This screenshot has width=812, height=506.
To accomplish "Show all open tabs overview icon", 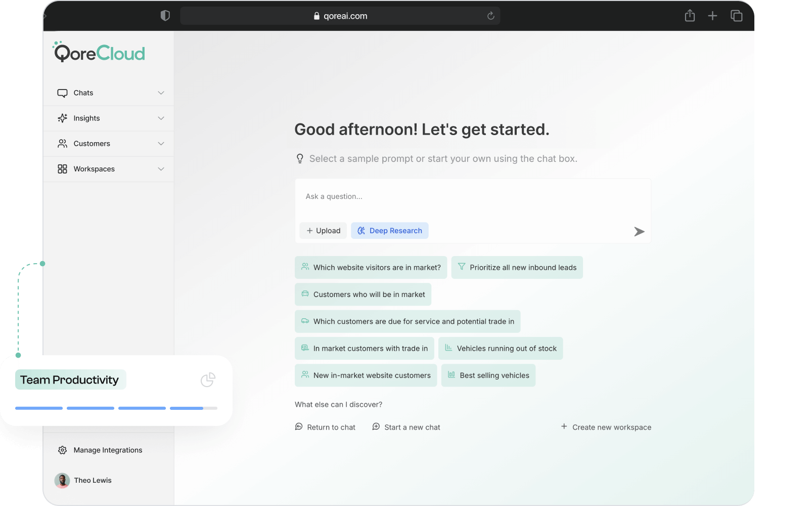I will [736, 16].
